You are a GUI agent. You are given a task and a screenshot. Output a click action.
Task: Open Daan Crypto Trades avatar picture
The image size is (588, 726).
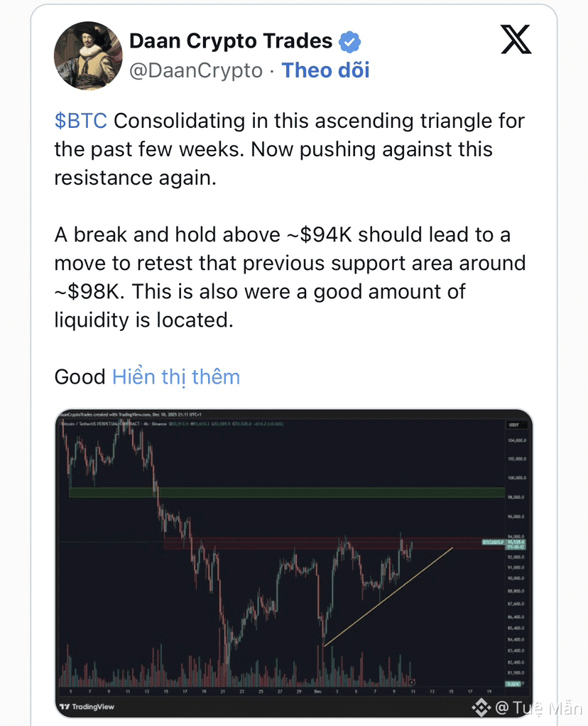click(88, 55)
